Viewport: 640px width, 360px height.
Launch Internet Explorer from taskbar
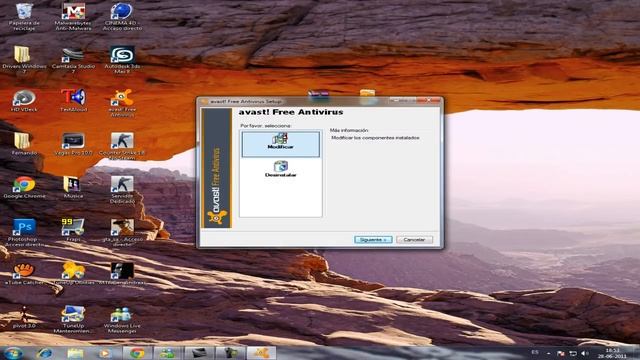click(x=44, y=353)
